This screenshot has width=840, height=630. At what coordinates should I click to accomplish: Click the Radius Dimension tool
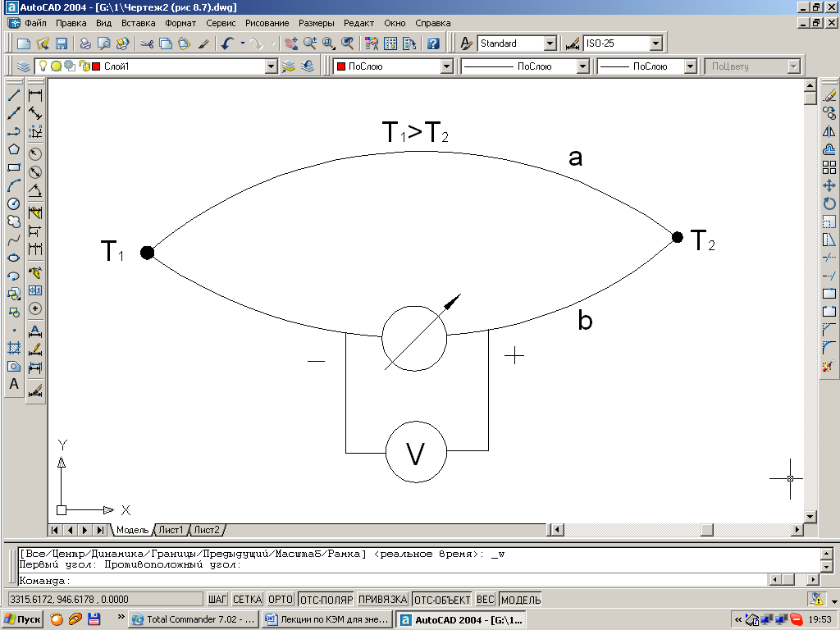(x=35, y=154)
